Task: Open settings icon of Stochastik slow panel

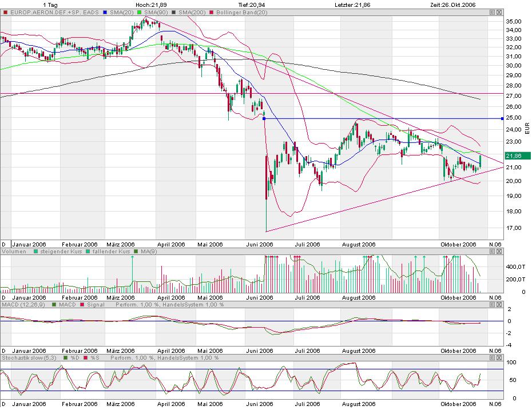Action: click(493, 357)
